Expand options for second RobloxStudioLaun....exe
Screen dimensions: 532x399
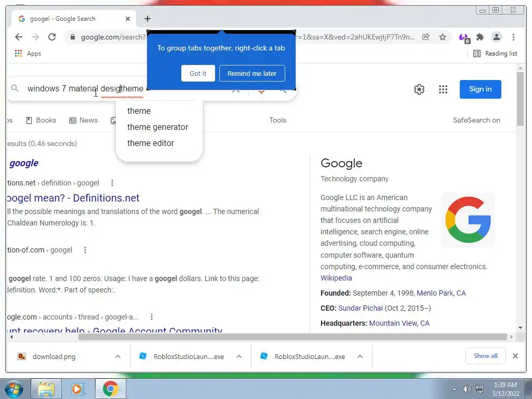point(360,356)
